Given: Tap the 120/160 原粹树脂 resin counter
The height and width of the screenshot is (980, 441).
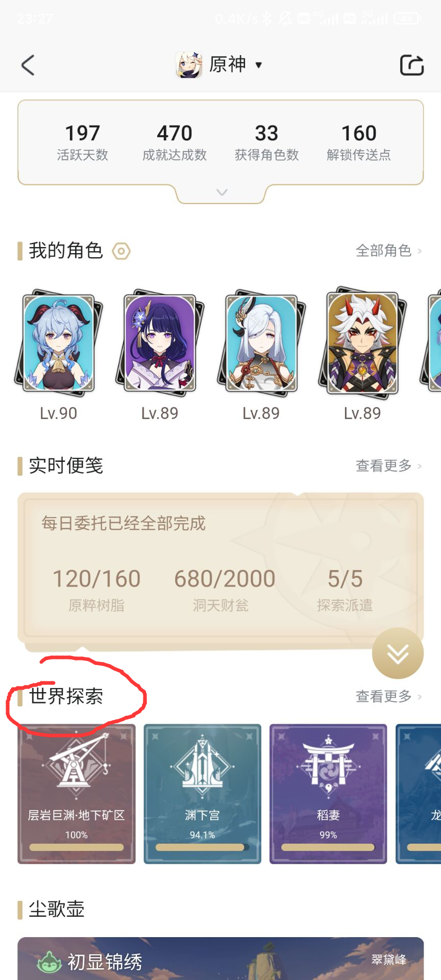Looking at the screenshot, I should 96,590.
